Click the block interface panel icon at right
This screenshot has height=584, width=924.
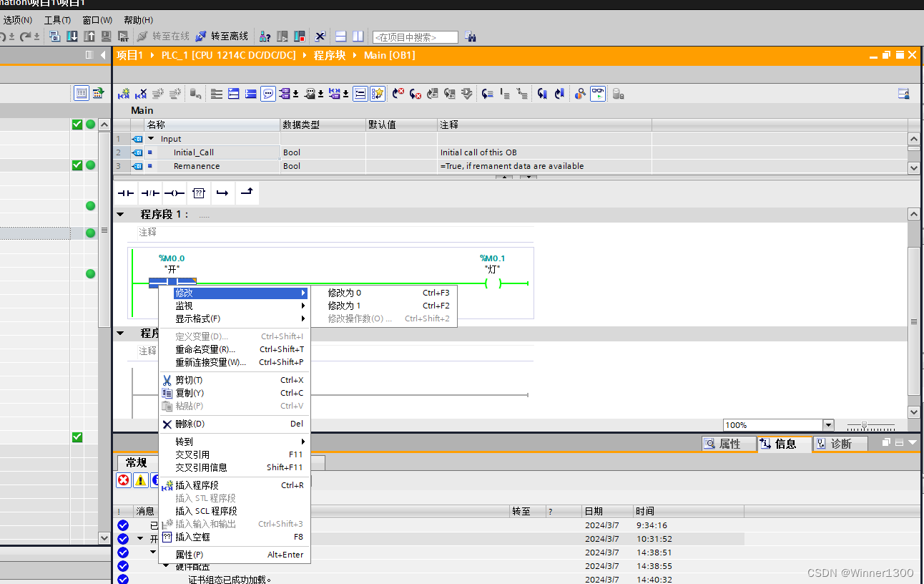pyautogui.click(x=904, y=94)
